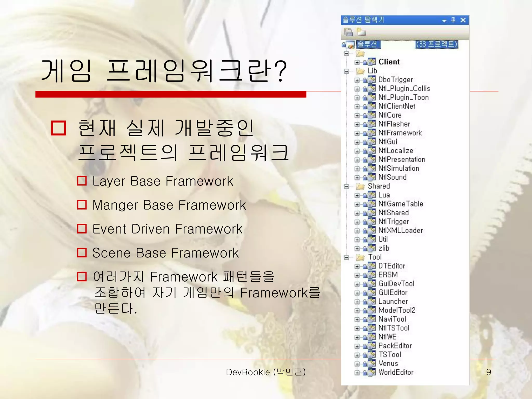Click the Shared folder icon

[x=360, y=186]
